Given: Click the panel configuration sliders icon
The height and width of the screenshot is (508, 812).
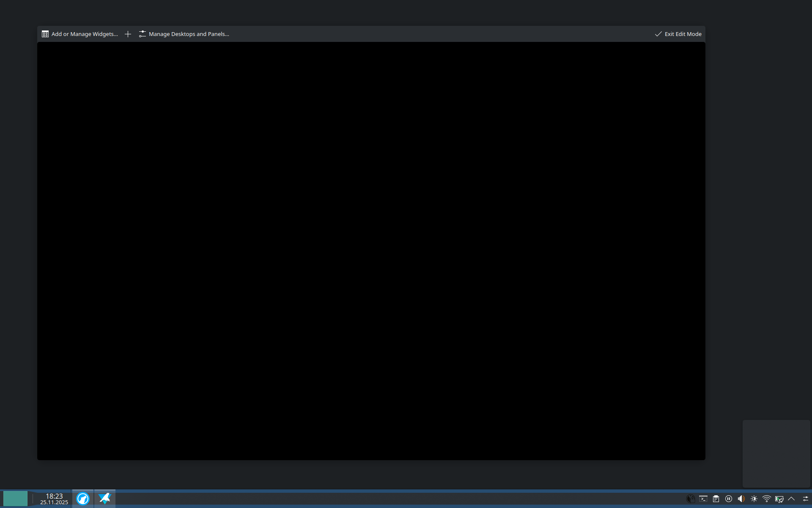Looking at the screenshot, I should [805, 499].
